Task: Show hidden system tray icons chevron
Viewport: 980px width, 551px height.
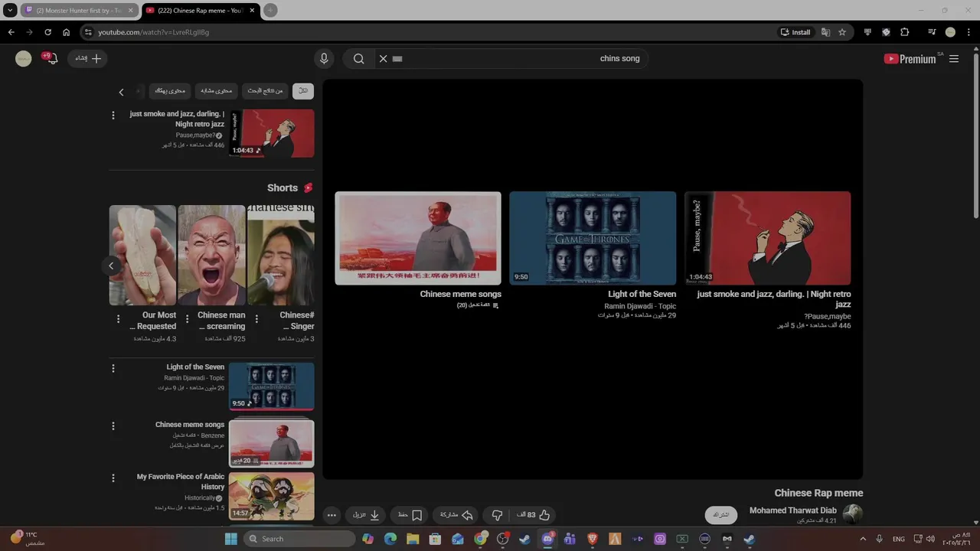Action: [x=863, y=539]
